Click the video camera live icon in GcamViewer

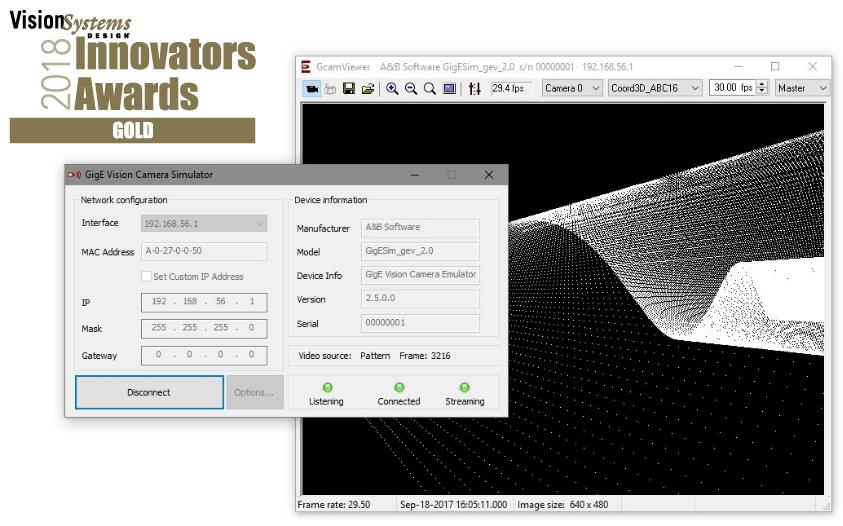pos(312,88)
